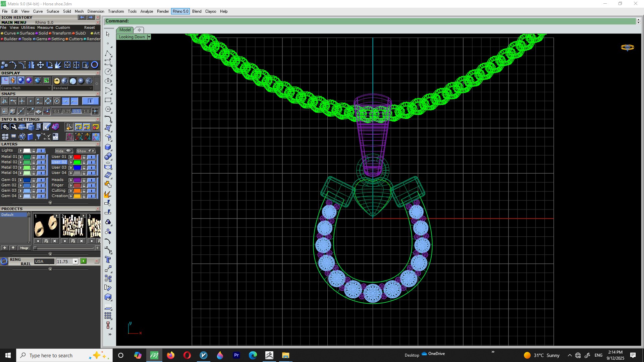Click the join link icon in the icon row
The height and width of the screenshot is (362, 644).
point(67,65)
